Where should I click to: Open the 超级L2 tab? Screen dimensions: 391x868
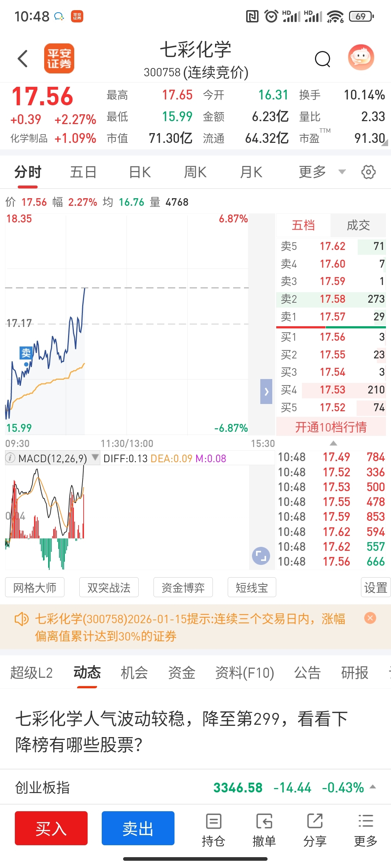point(31,673)
